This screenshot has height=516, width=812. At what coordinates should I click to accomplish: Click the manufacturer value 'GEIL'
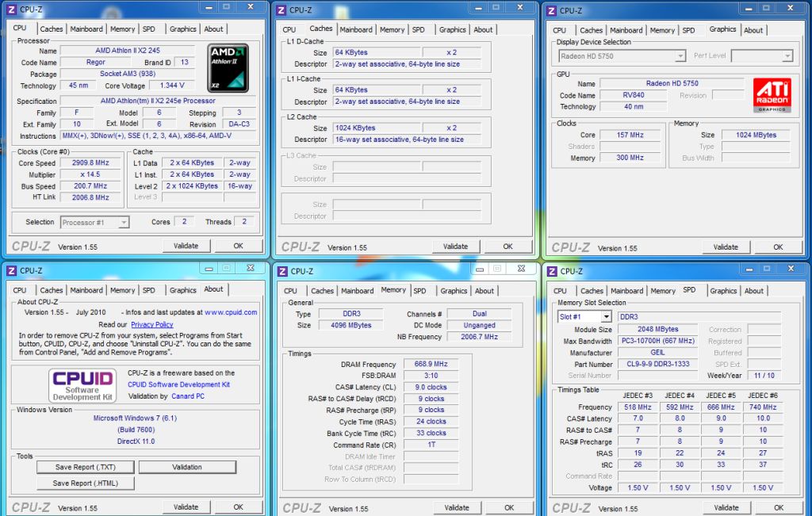point(657,353)
